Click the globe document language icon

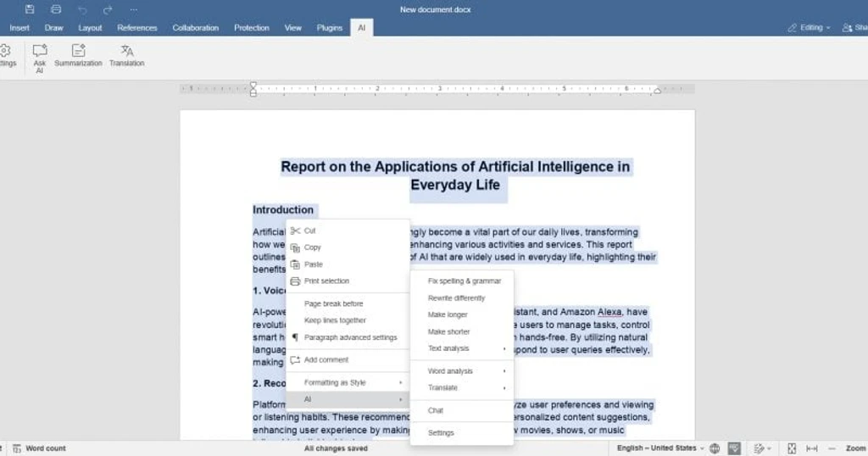pyautogui.click(x=715, y=448)
